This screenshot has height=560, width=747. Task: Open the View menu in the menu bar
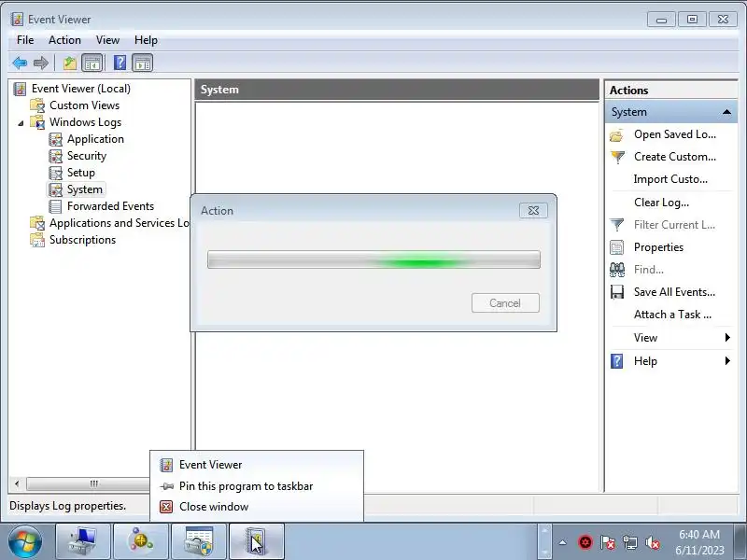click(x=107, y=40)
